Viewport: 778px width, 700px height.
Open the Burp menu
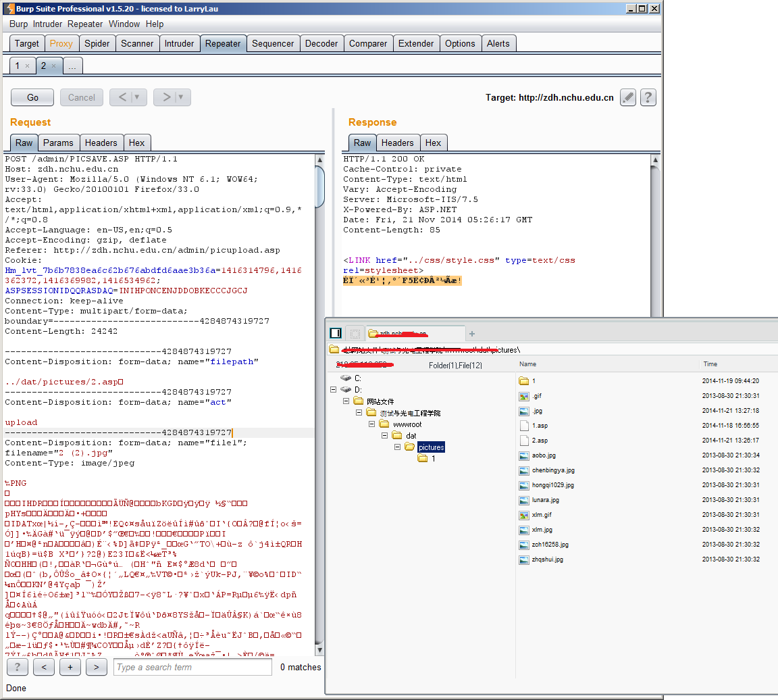18,24
